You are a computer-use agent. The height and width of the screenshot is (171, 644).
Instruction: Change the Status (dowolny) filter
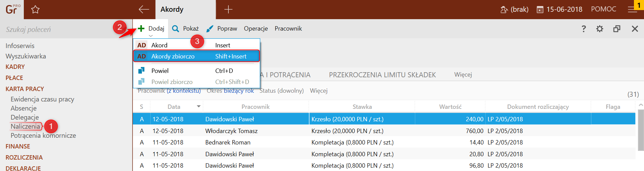click(282, 91)
